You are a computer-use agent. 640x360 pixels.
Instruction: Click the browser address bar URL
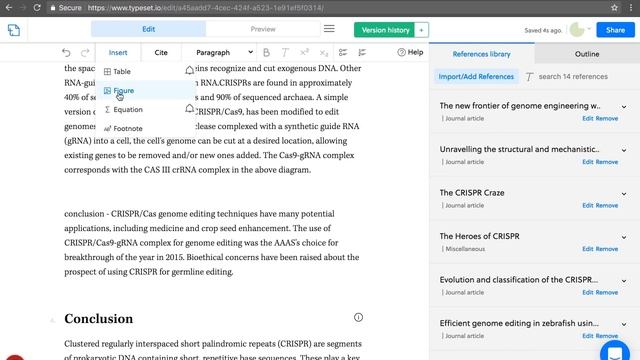[206, 8]
